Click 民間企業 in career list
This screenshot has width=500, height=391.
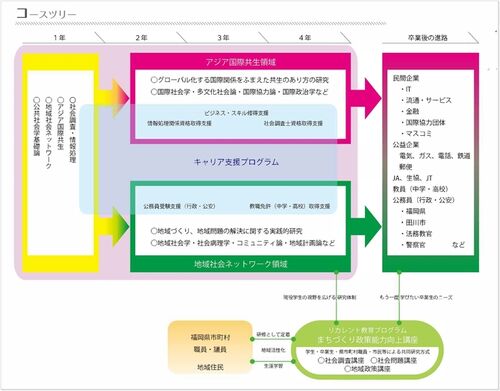click(406, 78)
